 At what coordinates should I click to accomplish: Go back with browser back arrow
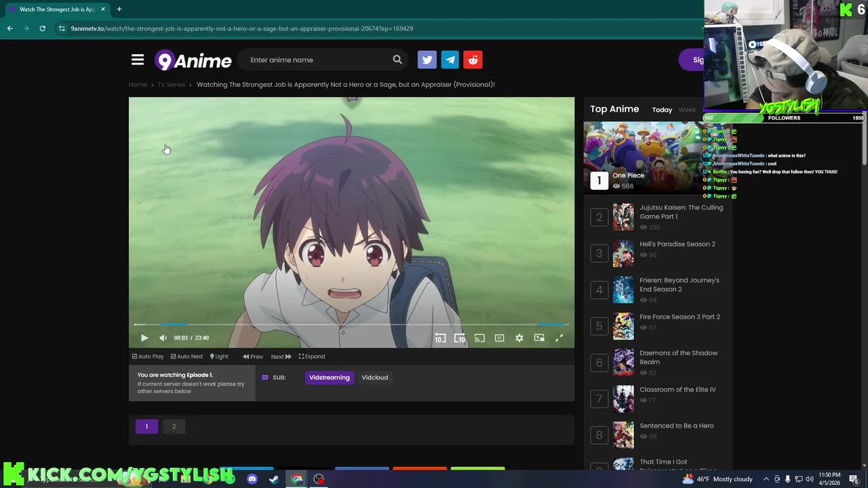(x=9, y=28)
